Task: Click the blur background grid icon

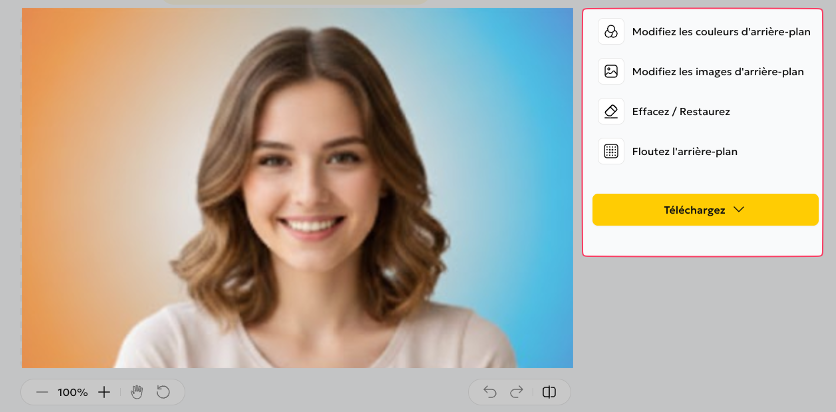Action: 611,151
